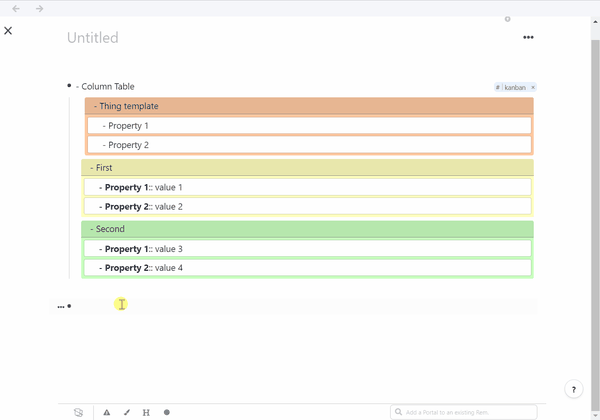
Task: Click the layers icon in bottom toolbar
Action: 79,412
